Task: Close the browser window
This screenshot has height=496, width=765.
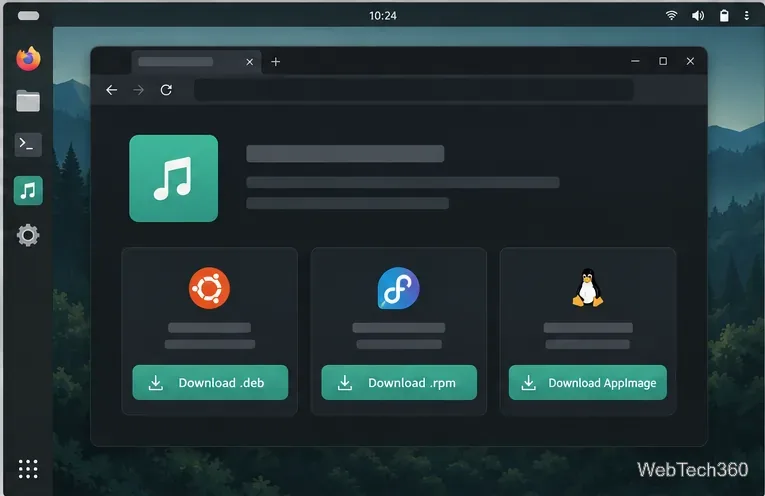Action: click(690, 61)
